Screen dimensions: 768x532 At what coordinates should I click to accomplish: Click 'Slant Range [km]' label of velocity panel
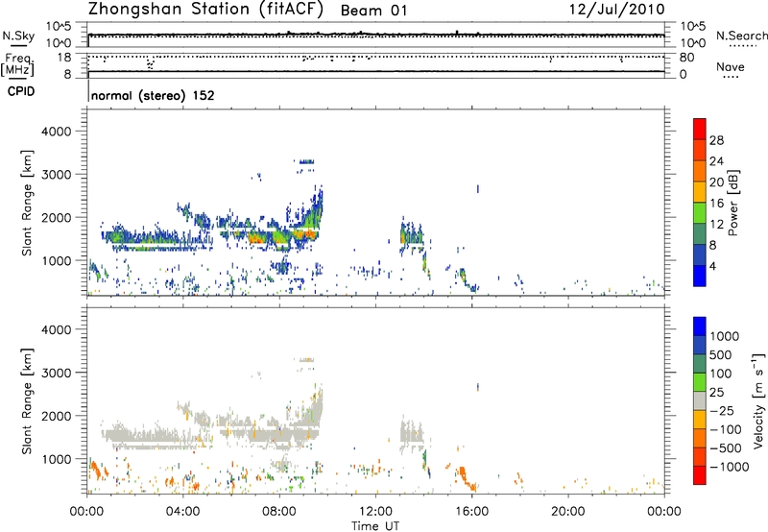pyautogui.click(x=27, y=401)
